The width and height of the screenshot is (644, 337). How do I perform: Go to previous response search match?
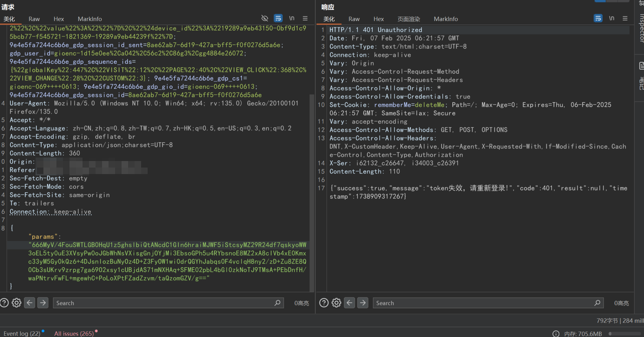[350, 303]
